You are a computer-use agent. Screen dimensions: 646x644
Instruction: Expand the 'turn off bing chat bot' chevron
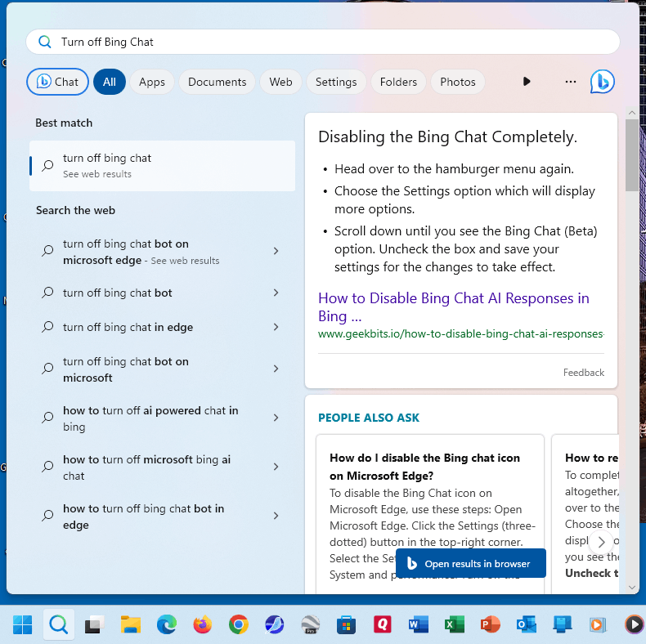[276, 293]
